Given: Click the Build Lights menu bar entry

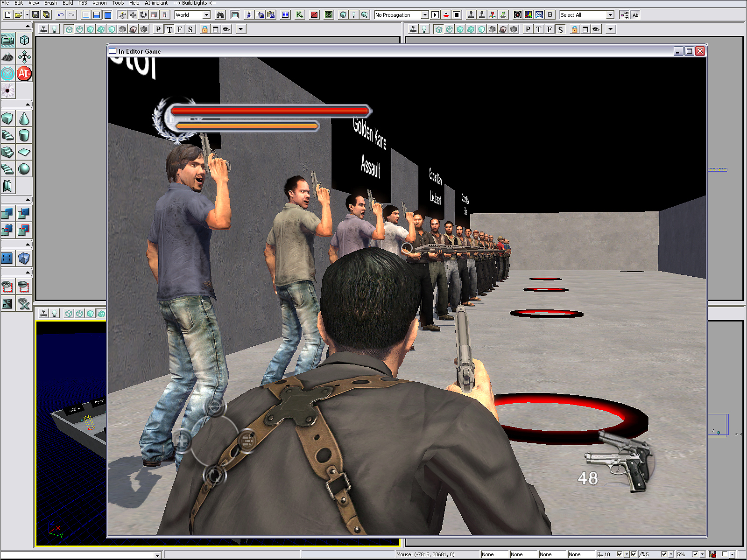Looking at the screenshot, I should pos(194,3).
